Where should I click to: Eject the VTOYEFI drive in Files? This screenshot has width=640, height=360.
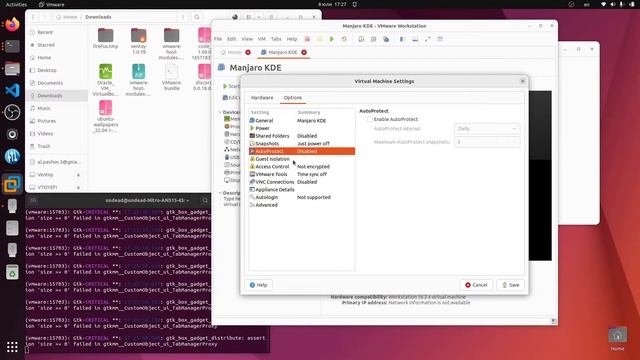coord(78,187)
